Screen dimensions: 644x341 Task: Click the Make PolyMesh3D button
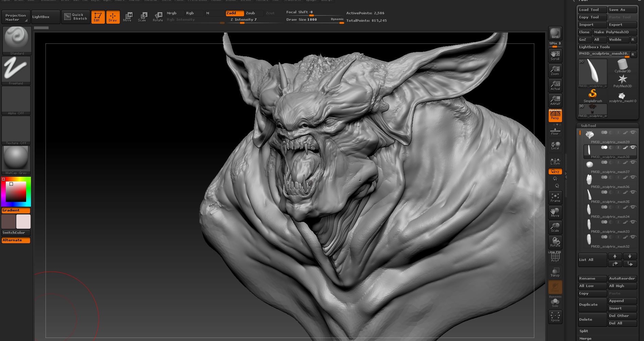[615, 32]
